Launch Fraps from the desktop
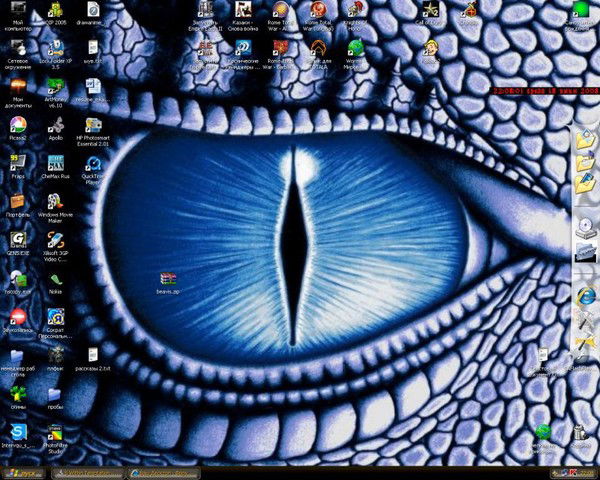 click(x=17, y=162)
